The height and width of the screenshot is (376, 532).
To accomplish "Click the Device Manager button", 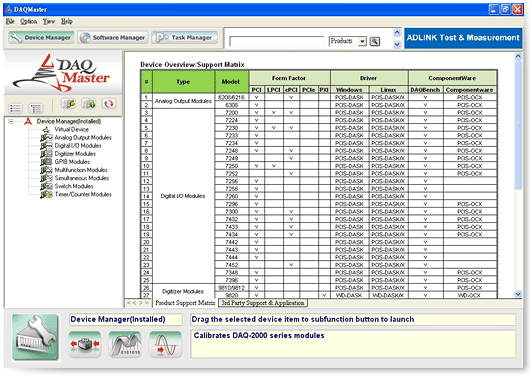I will 40,37.
